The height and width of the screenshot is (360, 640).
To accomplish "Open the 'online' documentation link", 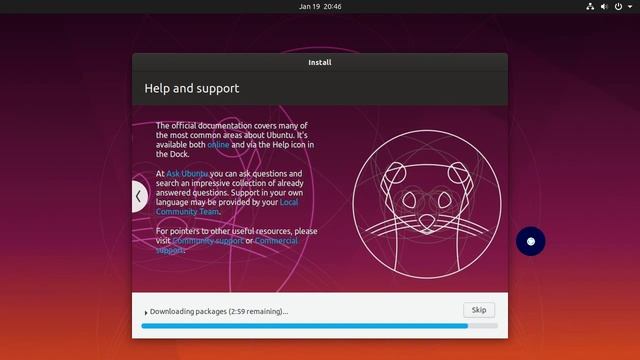I will 218,144.
